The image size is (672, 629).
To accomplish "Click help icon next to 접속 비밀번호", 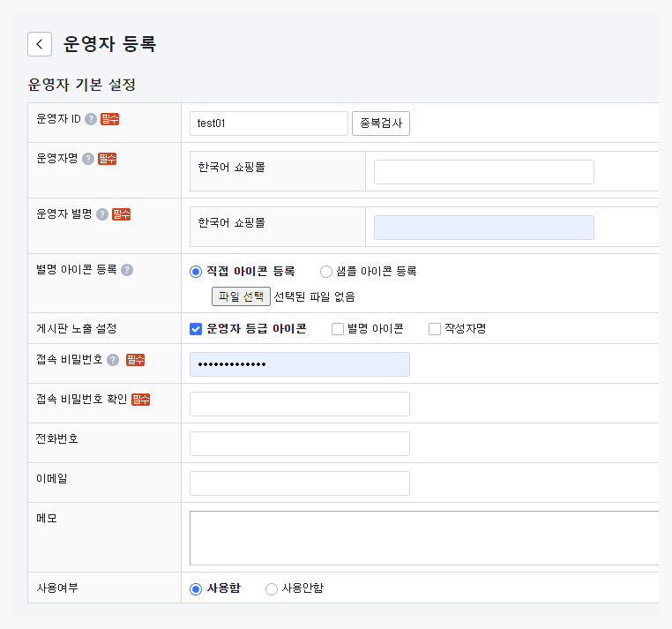I will 113,360.
